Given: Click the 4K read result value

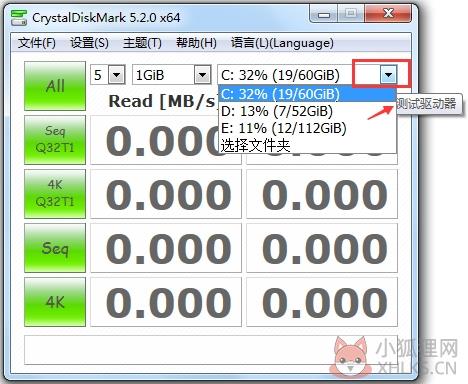Looking at the screenshot, I should pyautogui.click(x=166, y=302).
